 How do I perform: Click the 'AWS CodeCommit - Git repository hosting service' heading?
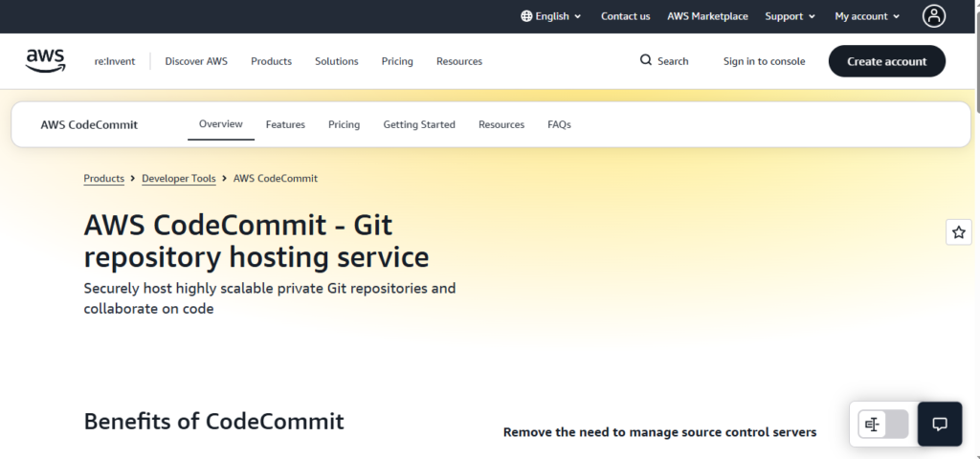click(x=256, y=242)
